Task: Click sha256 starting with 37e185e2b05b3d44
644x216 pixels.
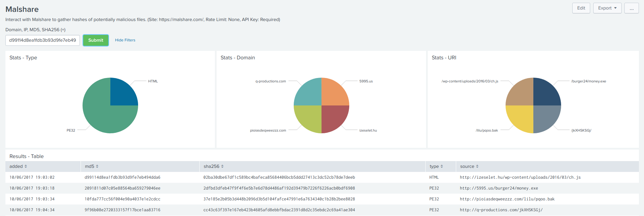Action: tap(279, 199)
